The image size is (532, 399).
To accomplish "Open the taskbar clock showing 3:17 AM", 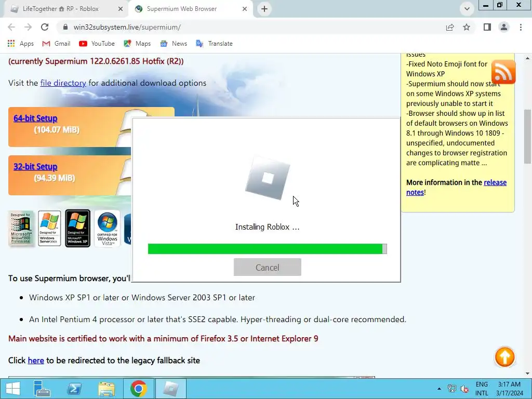I will pos(510,389).
